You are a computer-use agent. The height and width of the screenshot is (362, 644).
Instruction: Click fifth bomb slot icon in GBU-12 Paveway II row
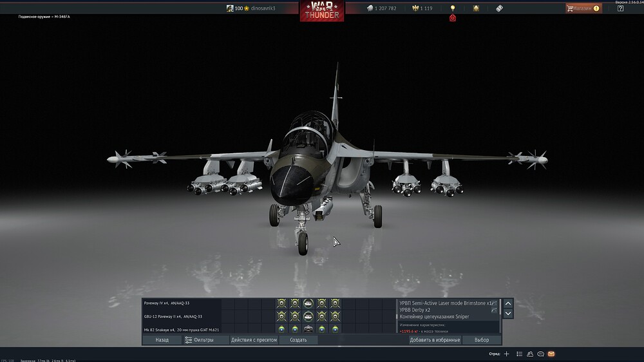[x=335, y=316]
